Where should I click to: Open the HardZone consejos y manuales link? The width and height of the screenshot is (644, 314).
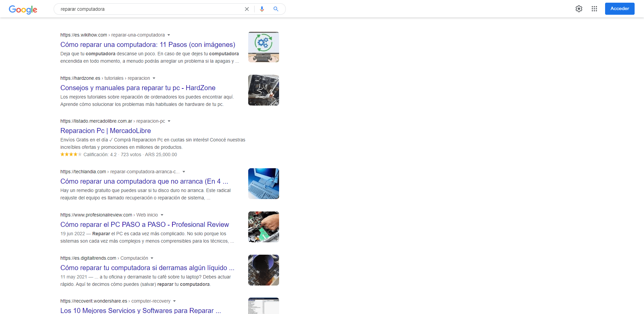(138, 88)
